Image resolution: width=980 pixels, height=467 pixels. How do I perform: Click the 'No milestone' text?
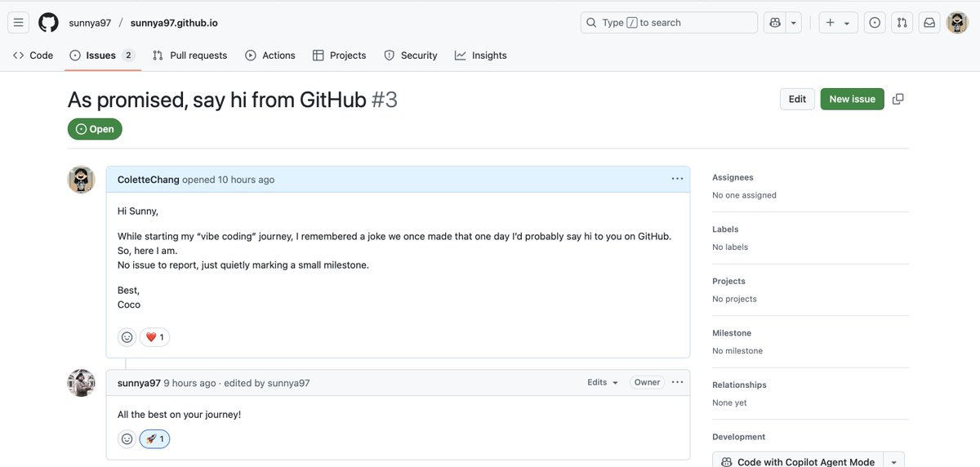pos(737,351)
